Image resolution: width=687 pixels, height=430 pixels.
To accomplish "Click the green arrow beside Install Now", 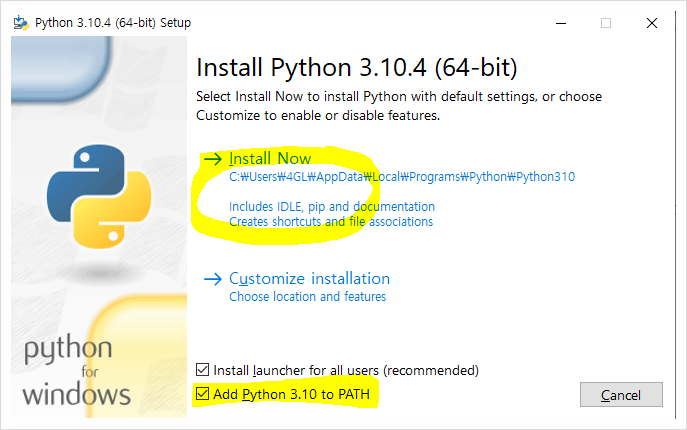I will coord(213,159).
